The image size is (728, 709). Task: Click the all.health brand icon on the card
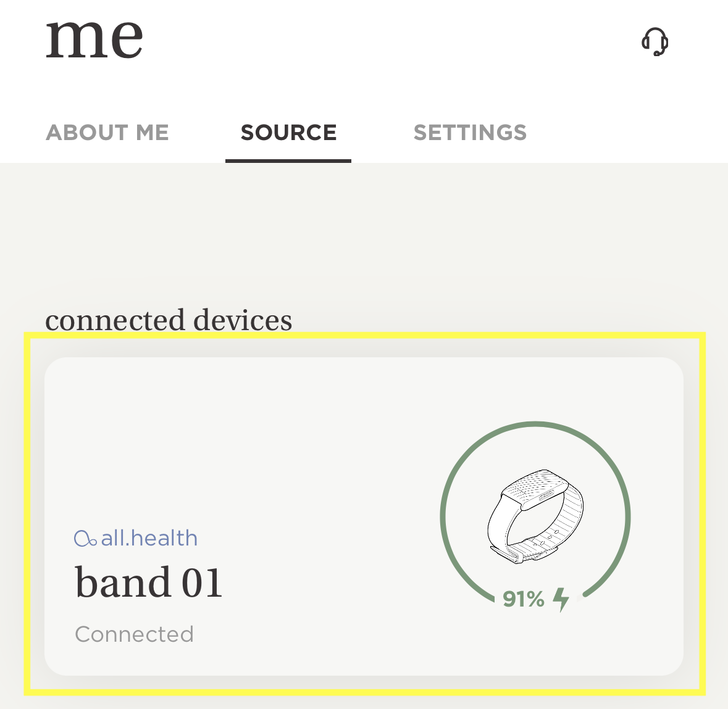85,538
